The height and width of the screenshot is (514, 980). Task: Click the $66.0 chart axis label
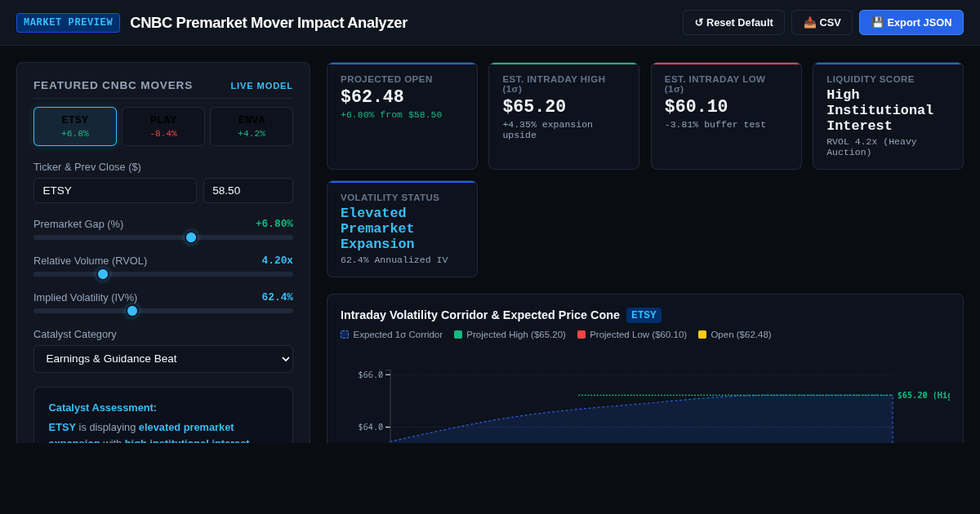(370, 374)
